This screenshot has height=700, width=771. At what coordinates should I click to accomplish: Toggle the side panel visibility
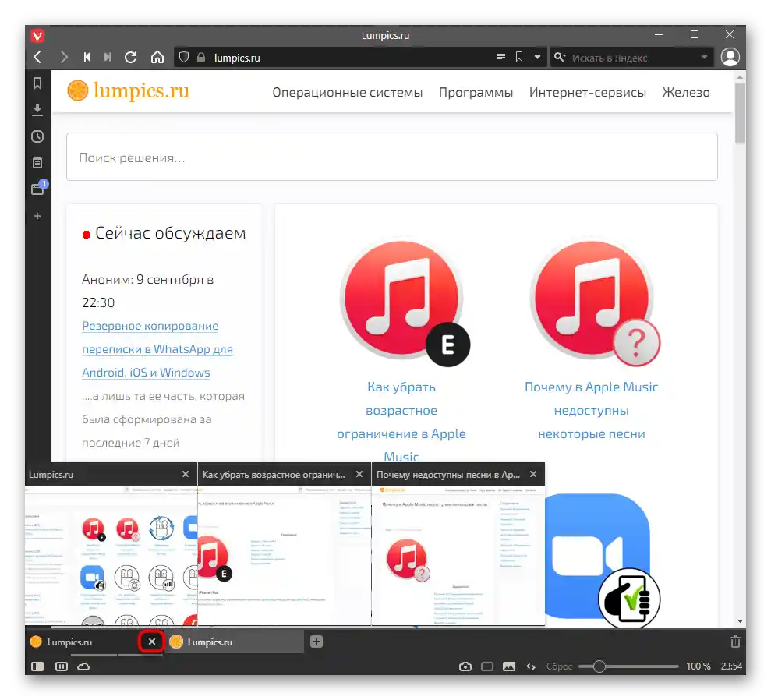(x=37, y=666)
